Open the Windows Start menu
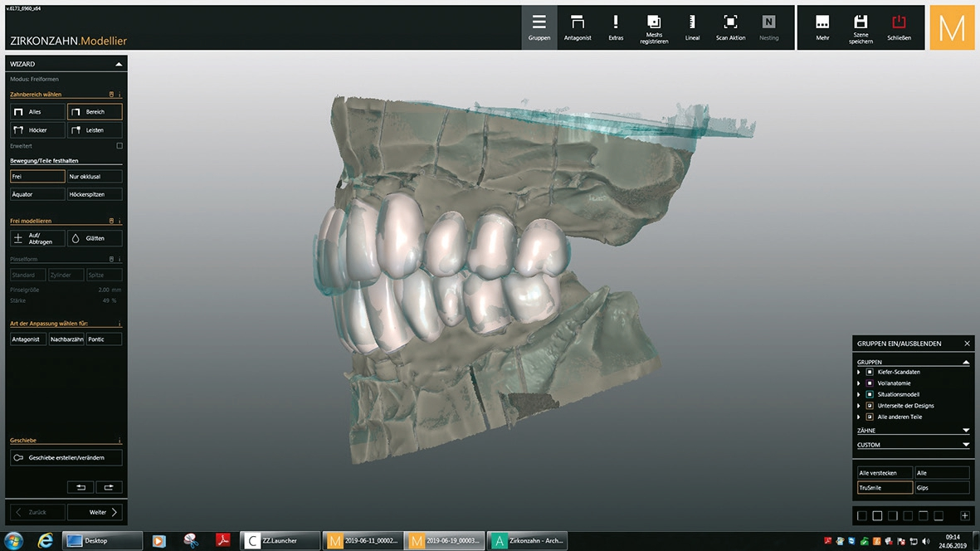The width and height of the screenshot is (980, 551). point(14,541)
